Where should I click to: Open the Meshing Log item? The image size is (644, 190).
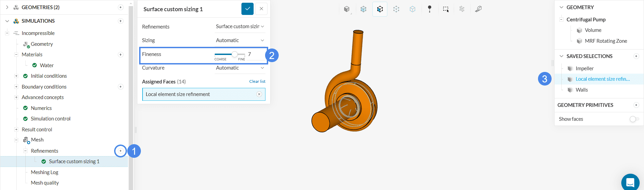tap(44, 172)
